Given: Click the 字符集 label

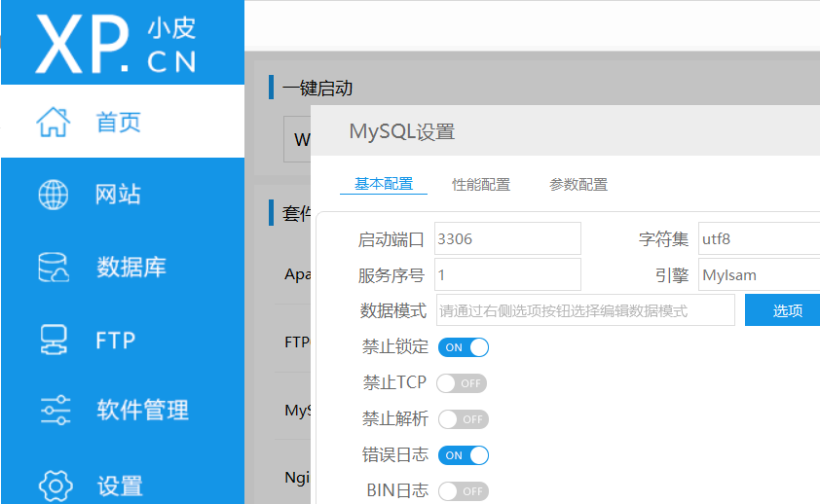Looking at the screenshot, I should [663, 239].
